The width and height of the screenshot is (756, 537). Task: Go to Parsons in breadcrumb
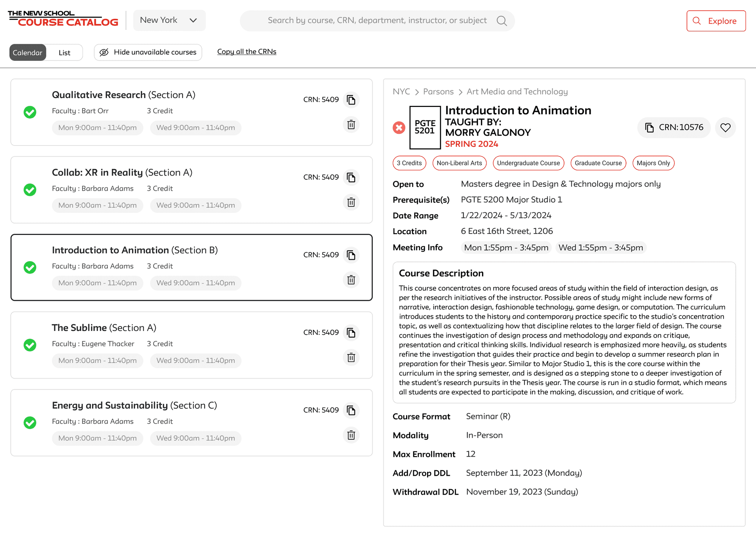(x=438, y=91)
